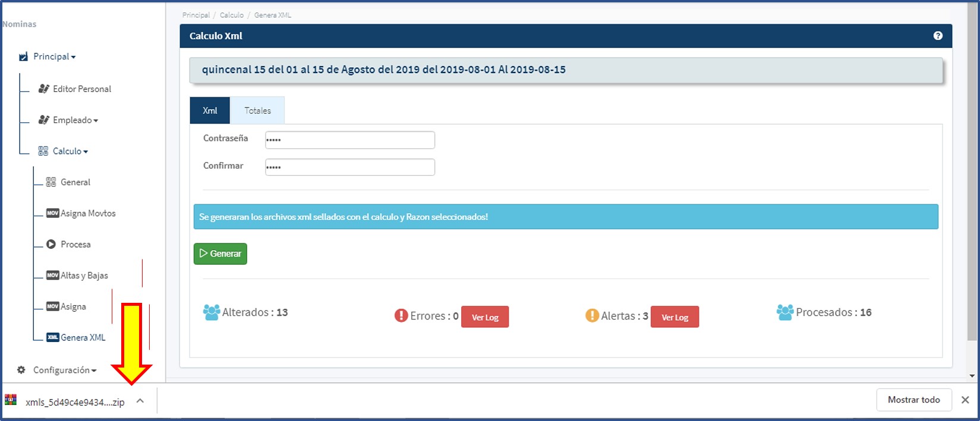Click the Procesa play icon

pos(51,244)
